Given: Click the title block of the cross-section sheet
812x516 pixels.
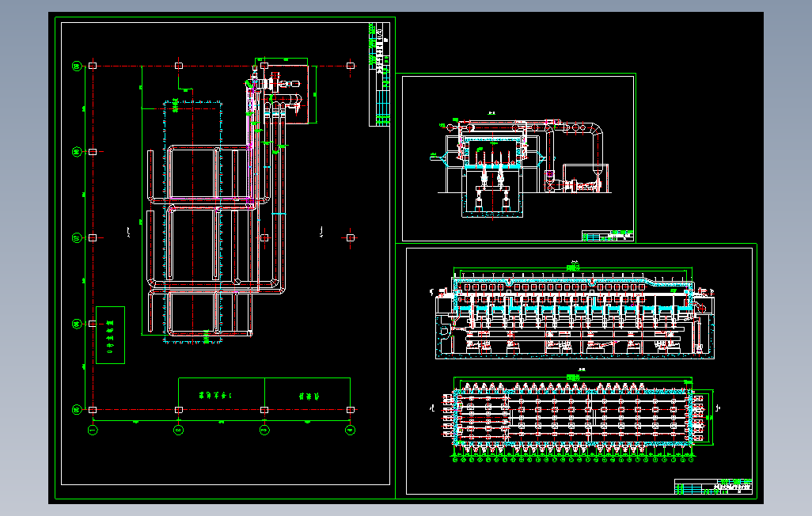Looking at the screenshot, I should (608, 236).
